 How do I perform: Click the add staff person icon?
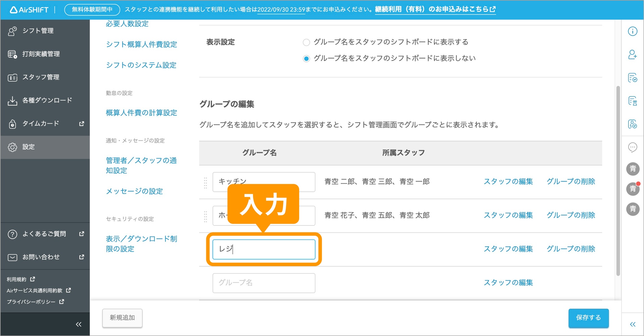[632, 55]
